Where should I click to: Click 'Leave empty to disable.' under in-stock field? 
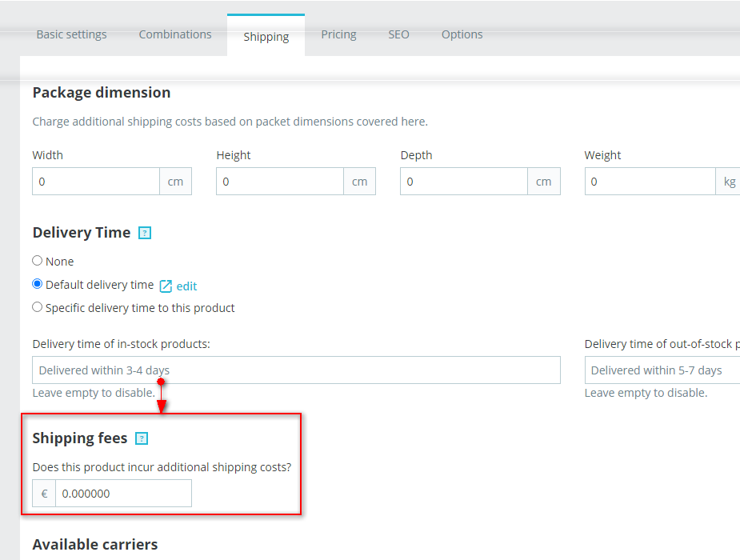(x=94, y=393)
